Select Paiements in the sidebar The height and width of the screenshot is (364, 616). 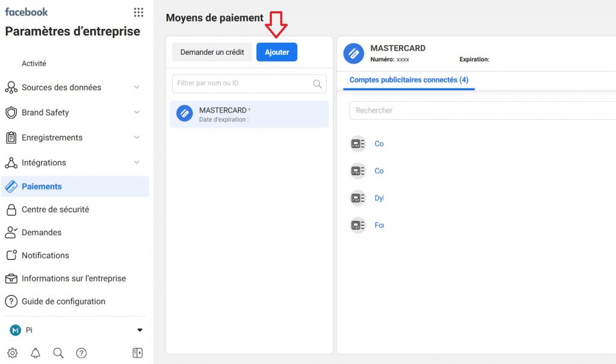click(42, 187)
